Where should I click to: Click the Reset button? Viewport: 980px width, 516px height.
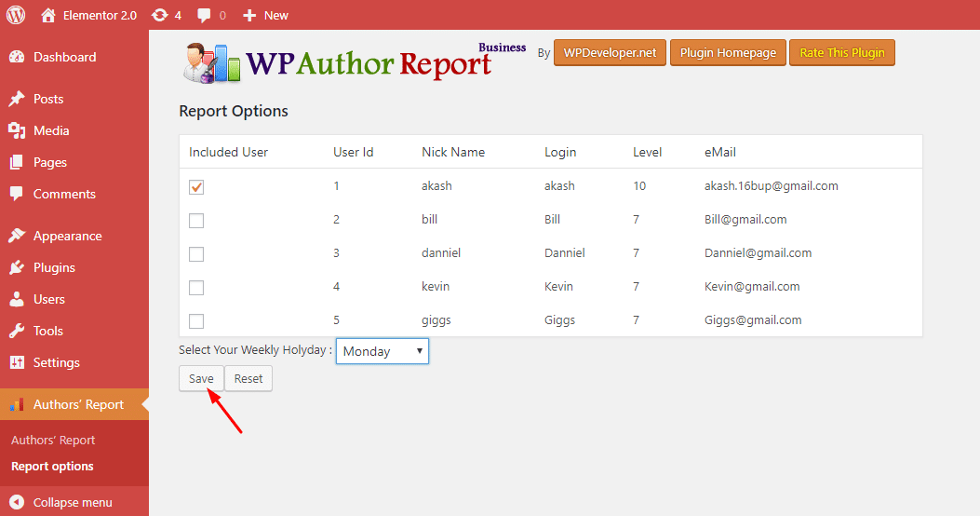248,378
